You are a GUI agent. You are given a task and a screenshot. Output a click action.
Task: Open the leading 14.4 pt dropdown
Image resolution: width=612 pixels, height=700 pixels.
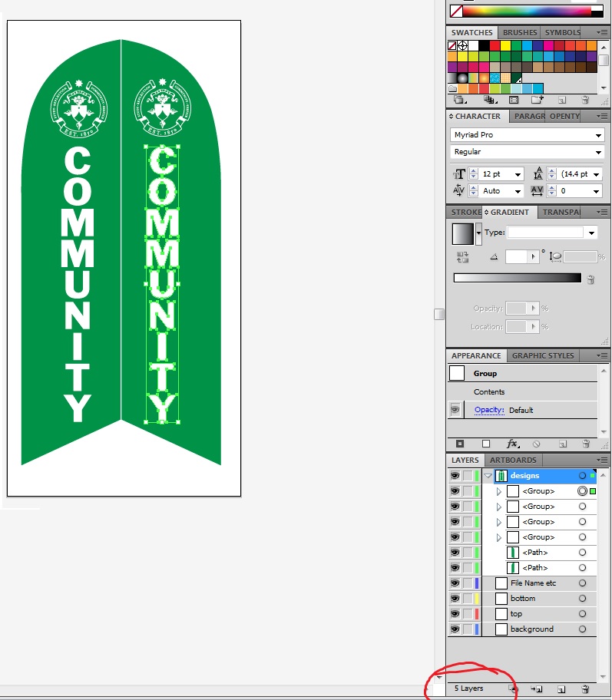point(597,174)
